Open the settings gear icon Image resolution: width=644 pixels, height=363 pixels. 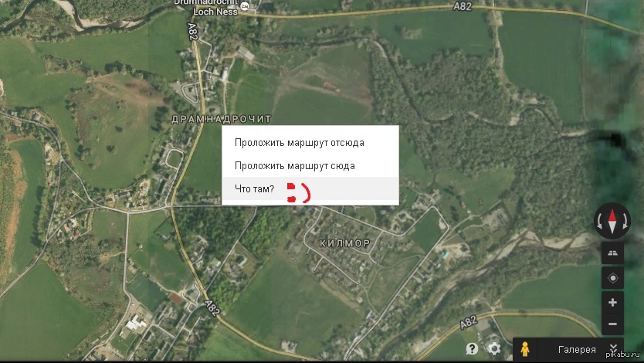pos(494,349)
